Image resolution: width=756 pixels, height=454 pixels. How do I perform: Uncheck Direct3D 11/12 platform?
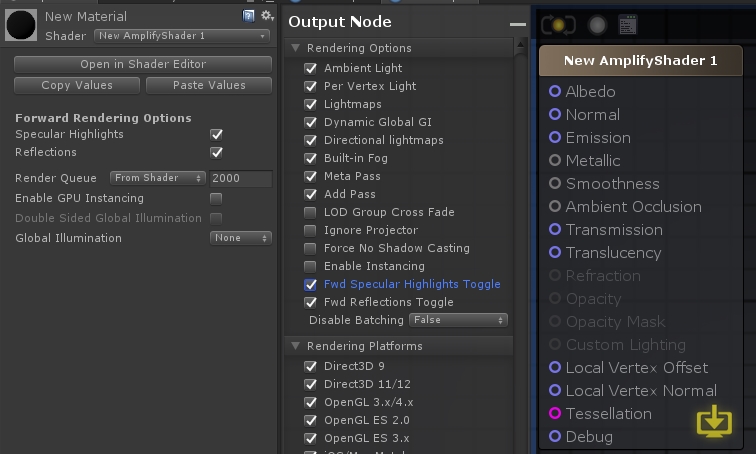tap(310, 384)
